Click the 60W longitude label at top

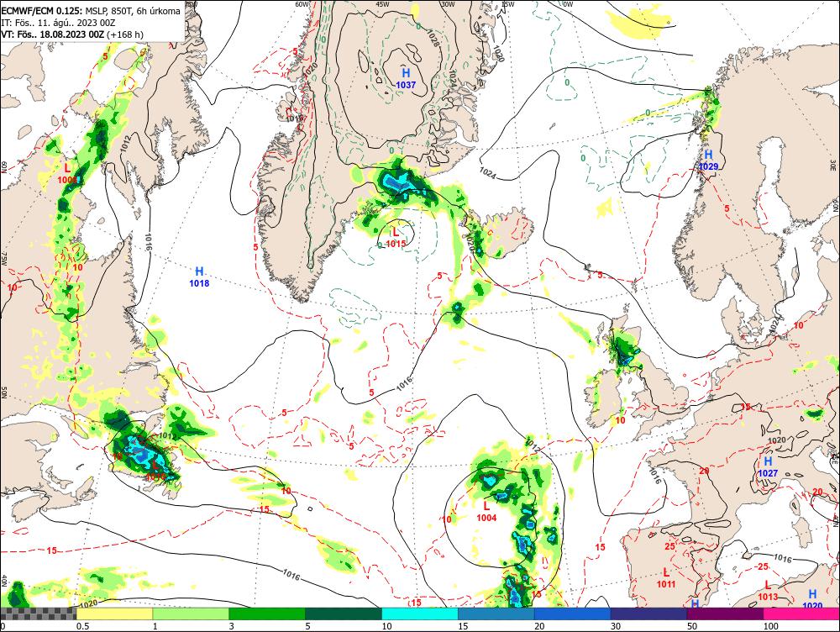tap(302, 3)
